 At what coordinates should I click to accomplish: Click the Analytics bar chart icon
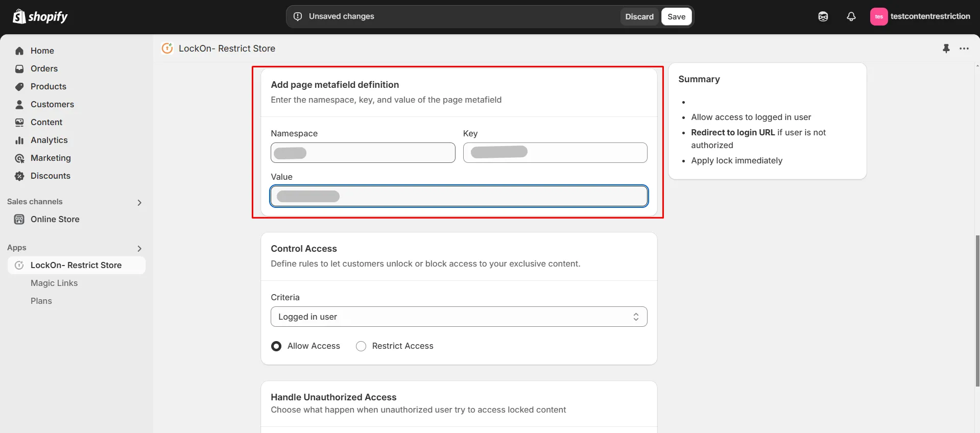pyautogui.click(x=19, y=140)
